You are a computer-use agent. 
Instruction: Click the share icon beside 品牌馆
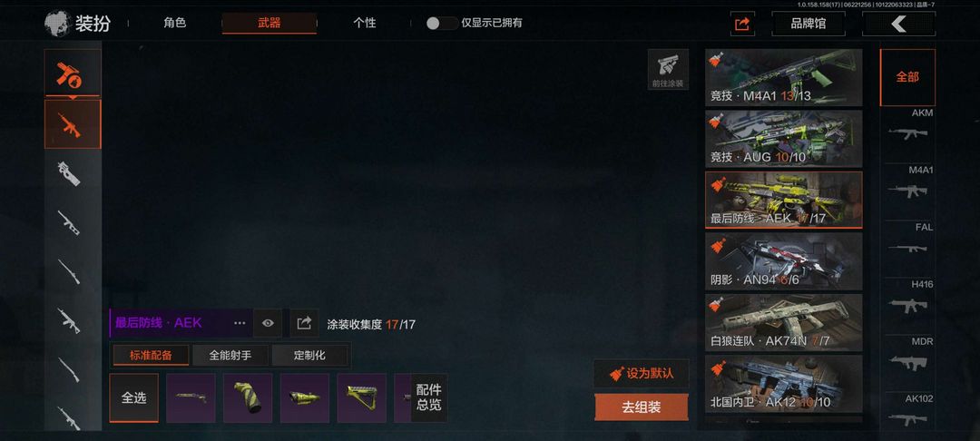(x=742, y=24)
